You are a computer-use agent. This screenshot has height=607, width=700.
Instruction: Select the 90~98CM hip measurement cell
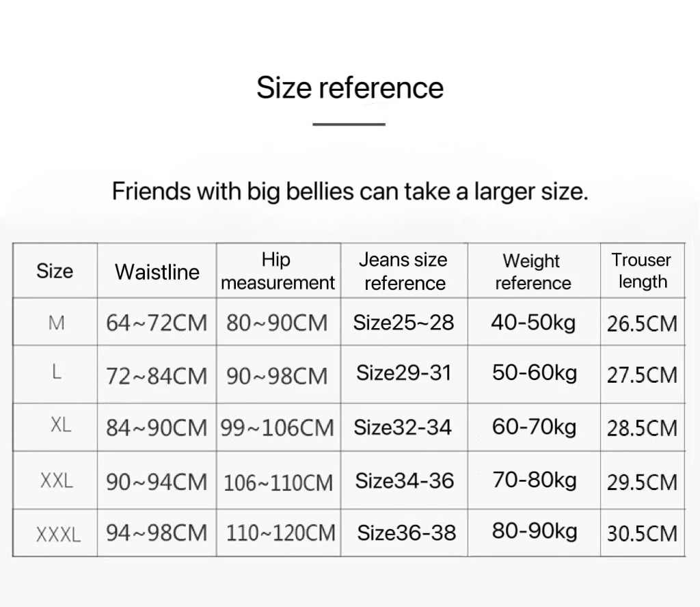click(x=278, y=376)
